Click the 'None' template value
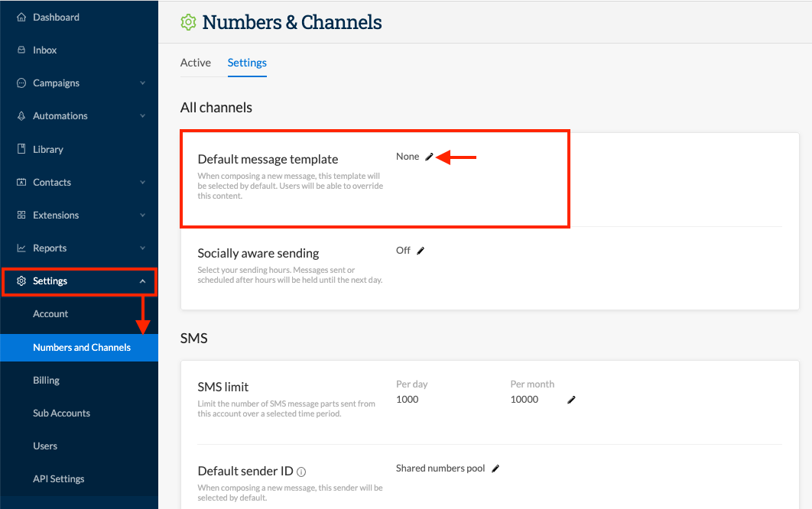This screenshot has width=812, height=509. pyautogui.click(x=408, y=157)
